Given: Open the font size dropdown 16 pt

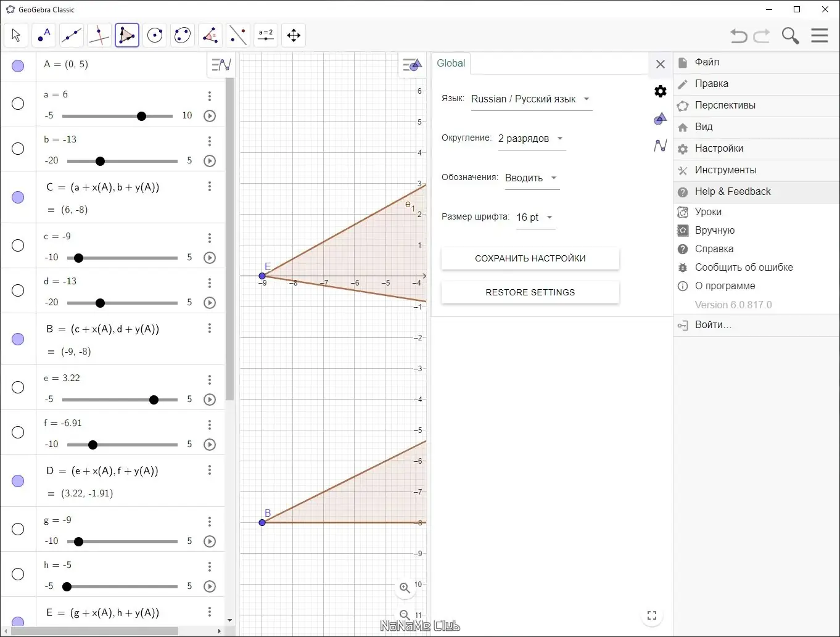Looking at the screenshot, I should tap(535, 218).
